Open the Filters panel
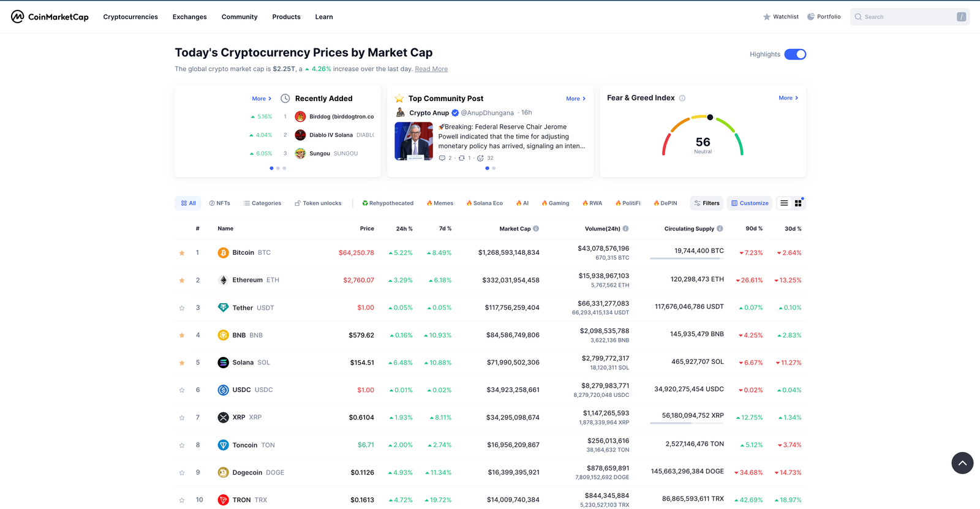The height and width of the screenshot is (509, 980). coord(707,203)
